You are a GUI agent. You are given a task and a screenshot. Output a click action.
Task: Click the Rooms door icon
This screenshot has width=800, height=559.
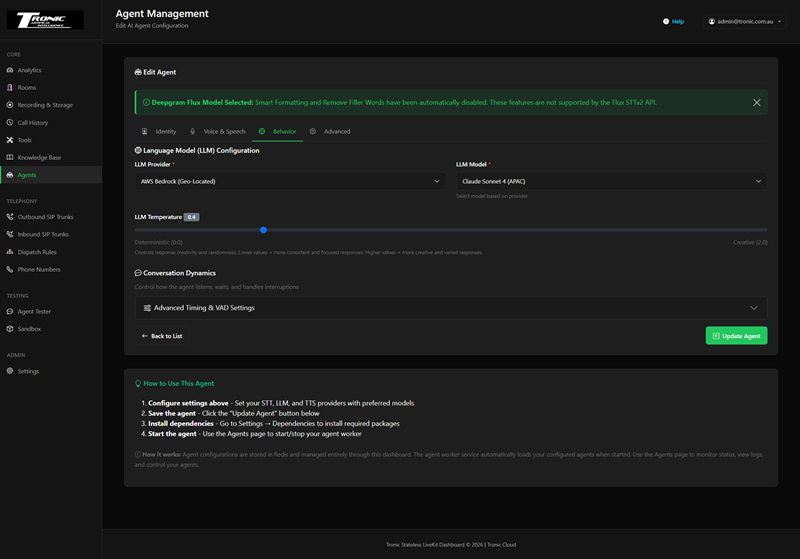pos(10,87)
